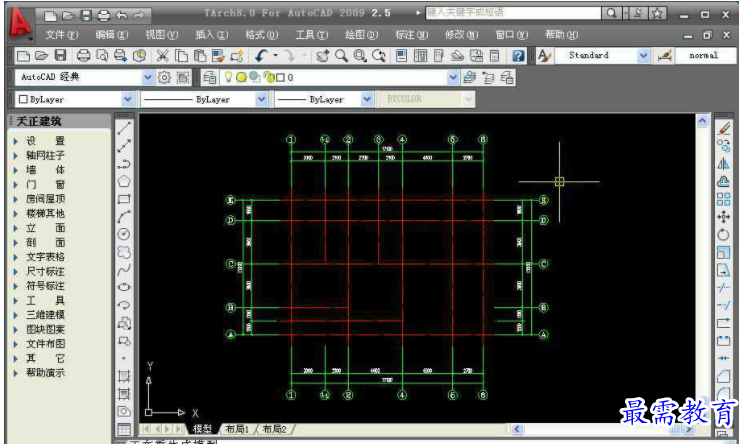The height and width of the screenshot is (444, 744).
Task: Open the ByLayer color dropdown
Action: coord(128,99)
